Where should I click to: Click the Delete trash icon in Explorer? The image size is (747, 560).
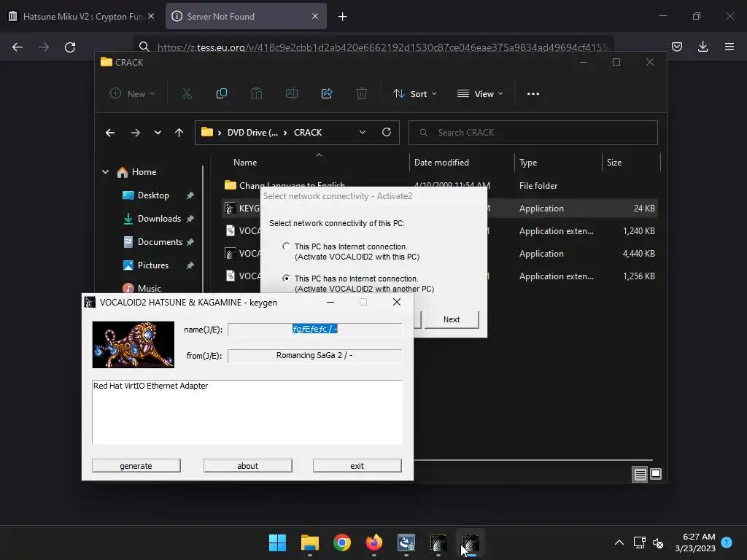pyautogui.click(x=362, y=94)
